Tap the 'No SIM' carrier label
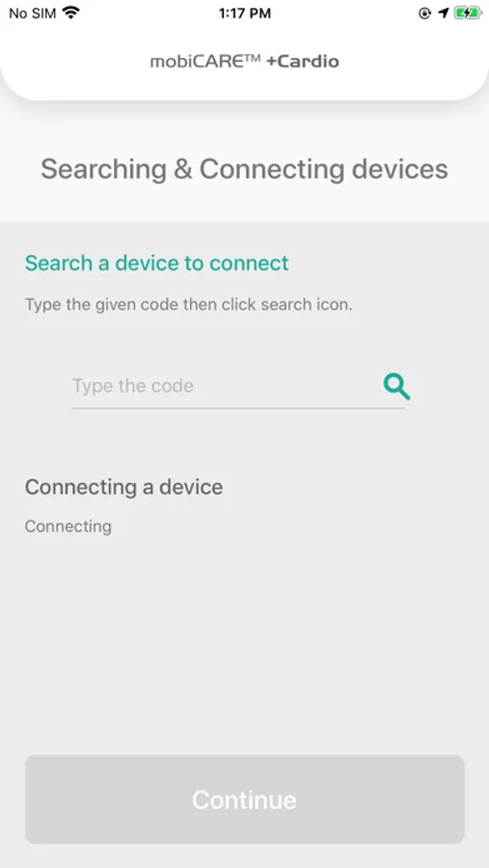This screenshot has width=489, height=868. pos(32,14)
